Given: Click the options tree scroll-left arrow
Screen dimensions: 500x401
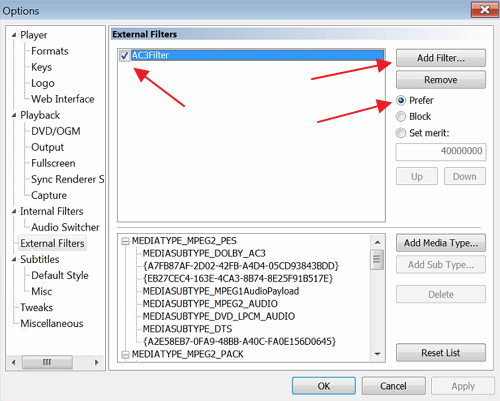Looking at the screenshot, I should pos(14,362).
